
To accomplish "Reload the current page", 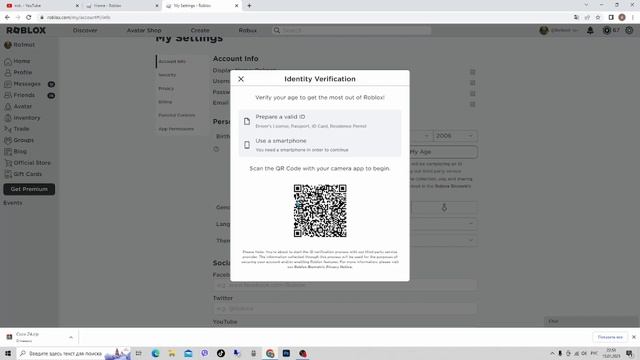I will click(x=29, y=18).
